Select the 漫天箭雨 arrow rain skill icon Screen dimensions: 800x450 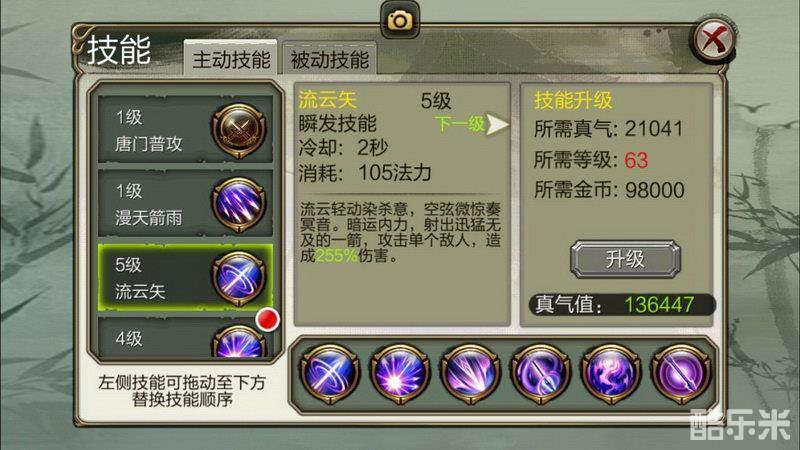tap(239, 204)
